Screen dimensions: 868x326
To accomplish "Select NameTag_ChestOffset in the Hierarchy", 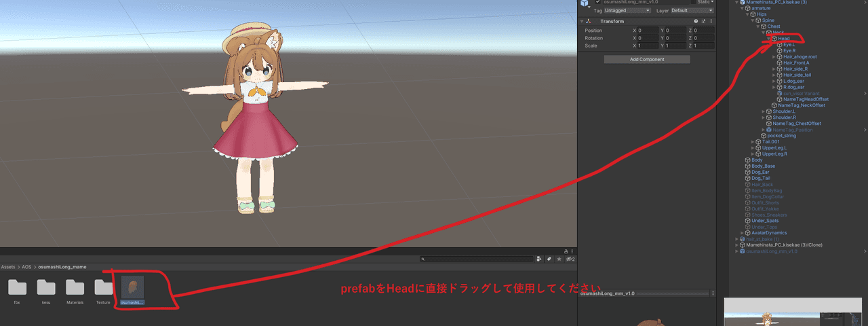I will point(797,124).
